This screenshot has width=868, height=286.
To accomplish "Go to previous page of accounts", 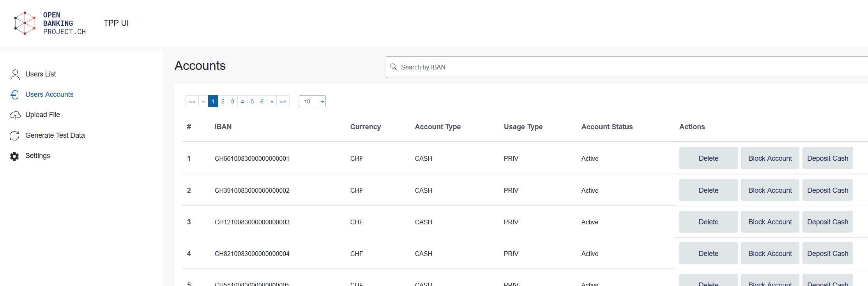I will [x=203, y=101].
